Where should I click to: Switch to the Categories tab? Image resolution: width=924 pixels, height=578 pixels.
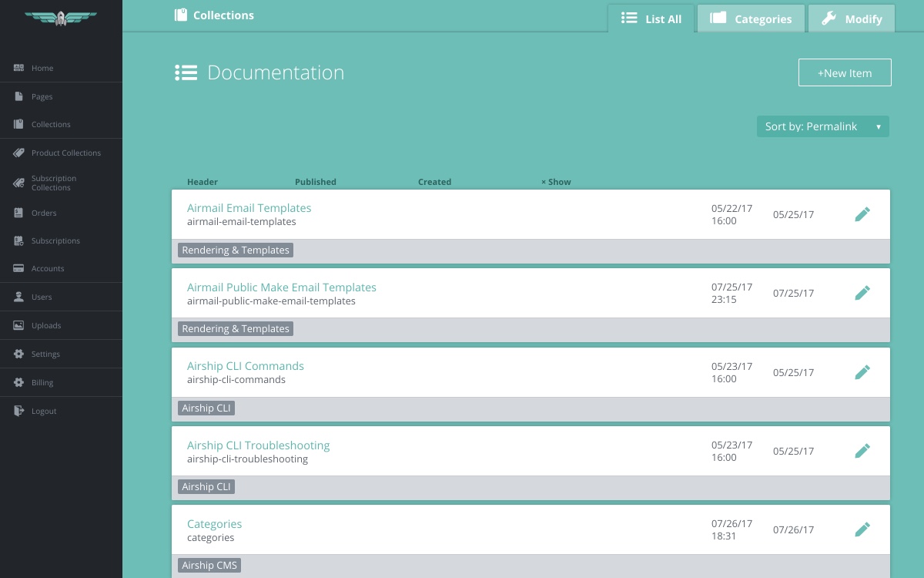751,18
